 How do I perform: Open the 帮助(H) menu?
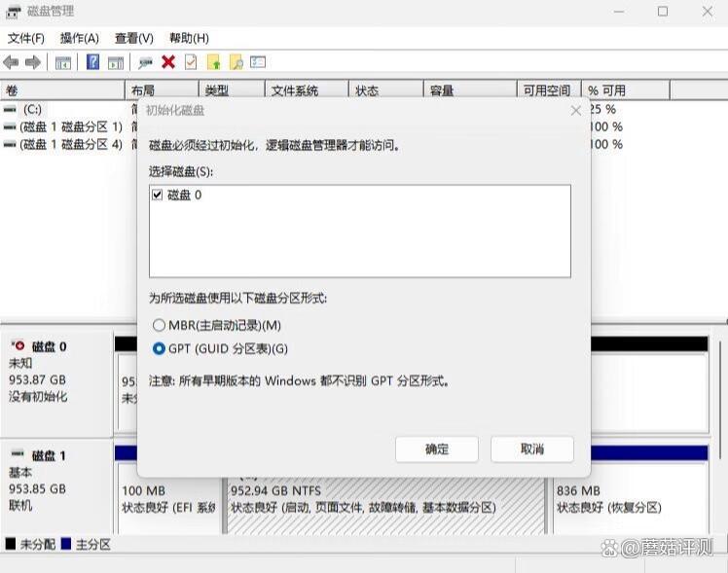coord(189,38)
